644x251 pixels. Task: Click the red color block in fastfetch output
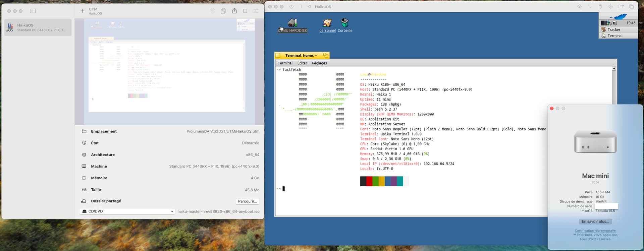pos(369,181)
